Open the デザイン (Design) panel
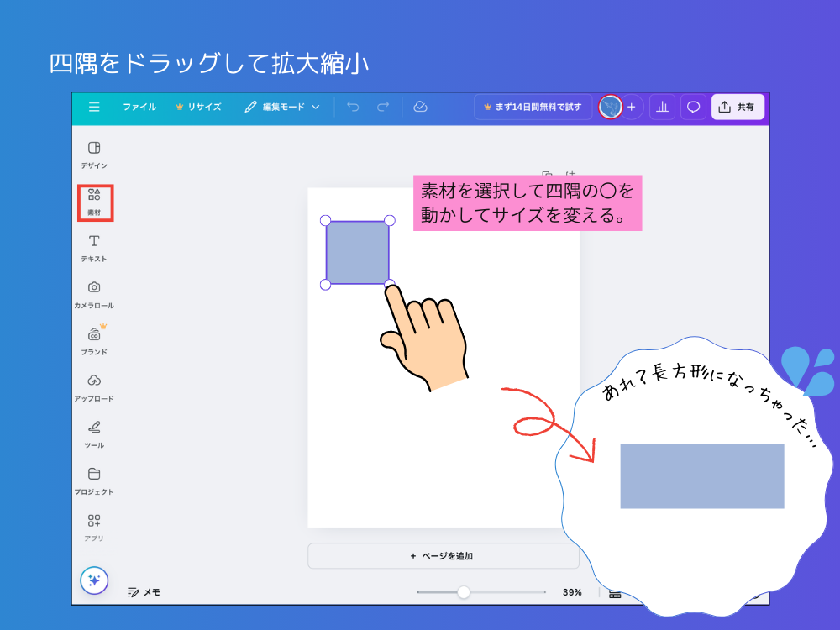The image size is (840, 630). (94, 154)
